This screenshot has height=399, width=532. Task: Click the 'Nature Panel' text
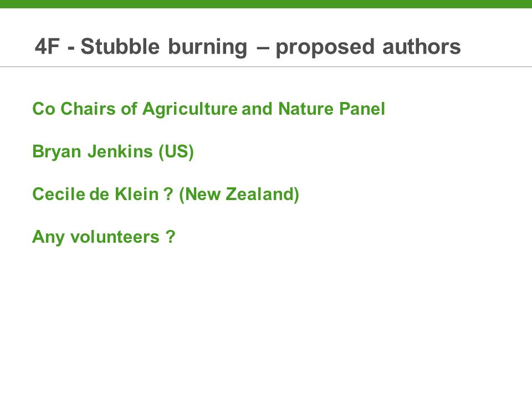(331, 109)
